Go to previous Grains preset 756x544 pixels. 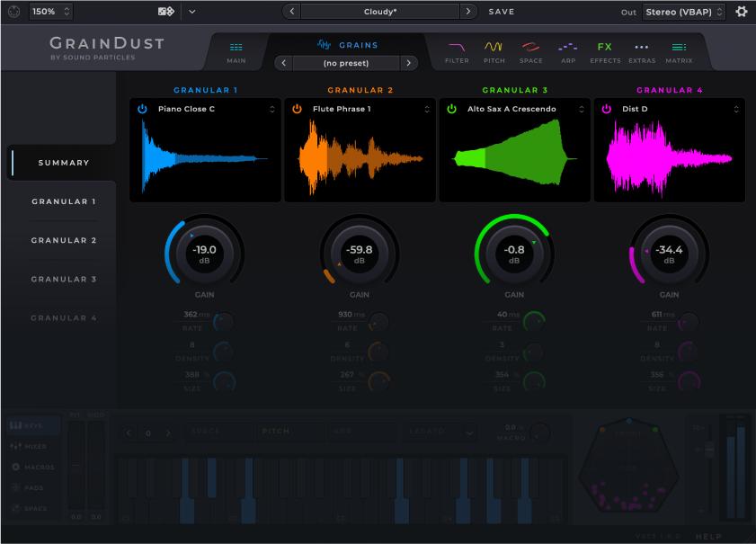(x=283, y=63)
